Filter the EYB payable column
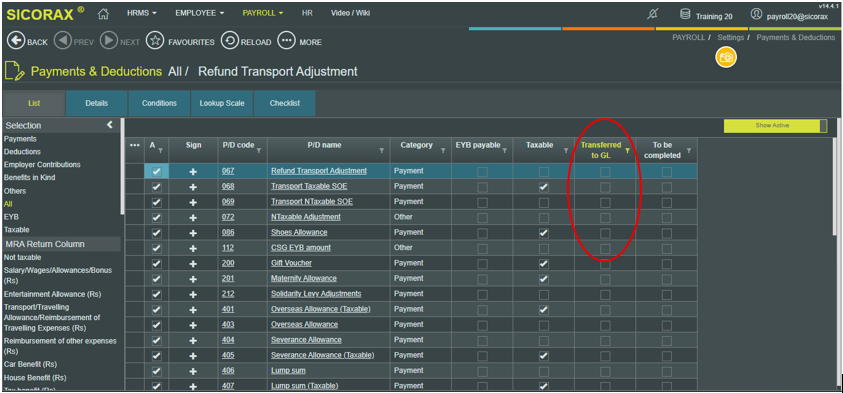Image resolution: width=843 pixels, height=393 pixels. tap(504, 151)
